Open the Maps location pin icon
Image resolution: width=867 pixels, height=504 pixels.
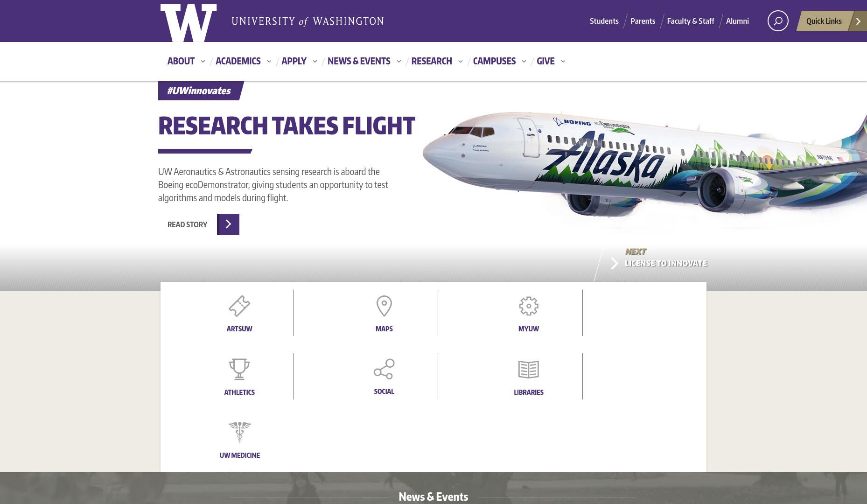pyautogui.click(x=384, y=306)
